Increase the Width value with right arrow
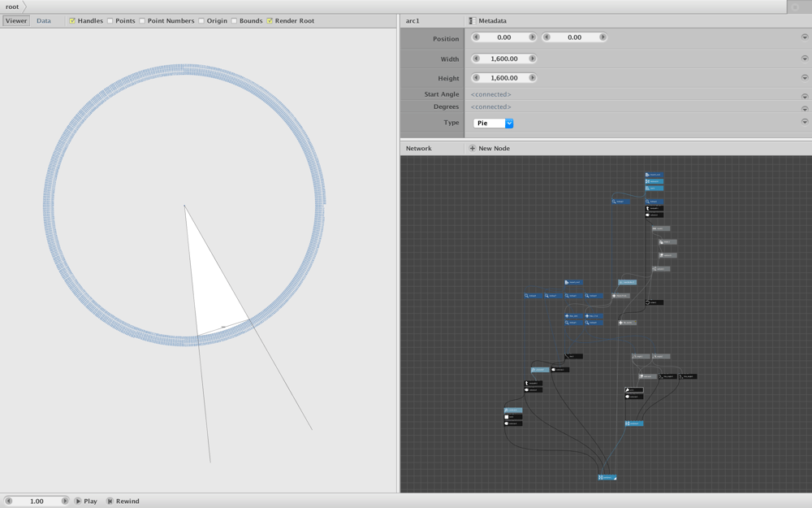Viewport: 812px width, 508px height. point(532,59)
